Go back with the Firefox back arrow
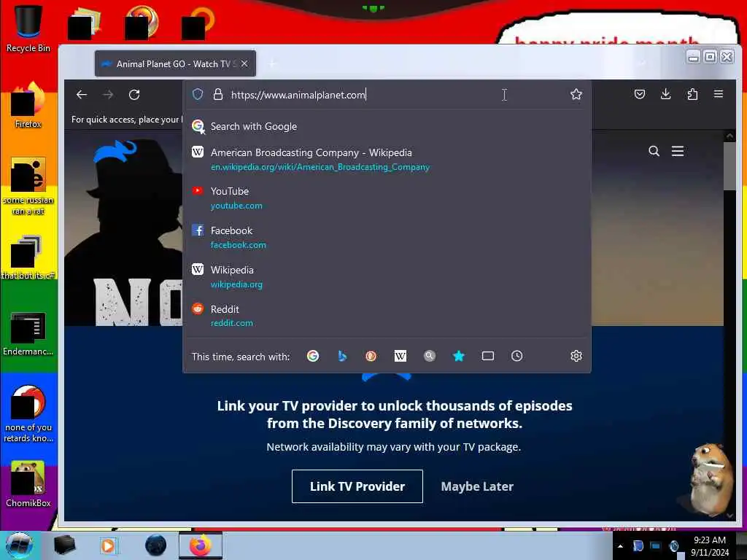Viewport: 747px width, 560px height. [82, 94]
